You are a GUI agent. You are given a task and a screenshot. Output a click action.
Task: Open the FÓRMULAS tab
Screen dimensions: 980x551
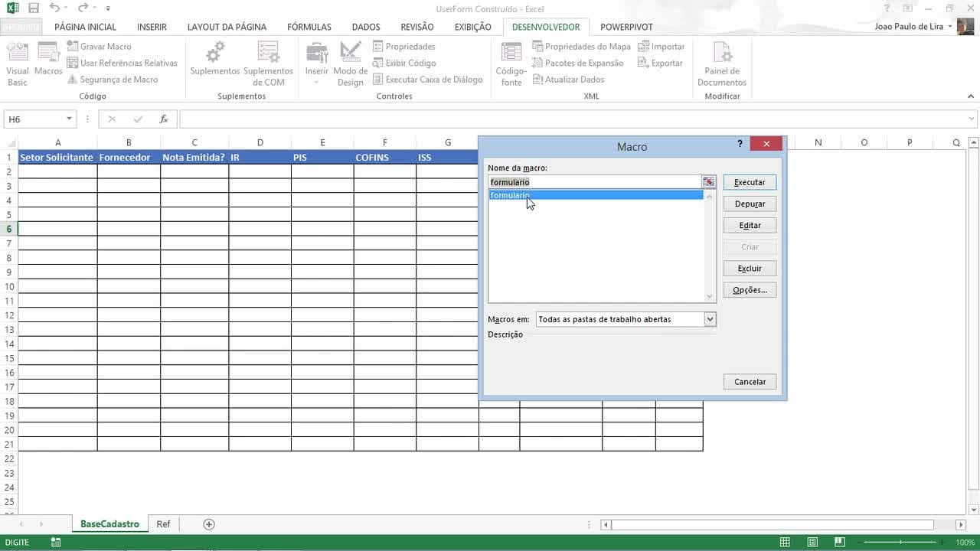(309, 27)
